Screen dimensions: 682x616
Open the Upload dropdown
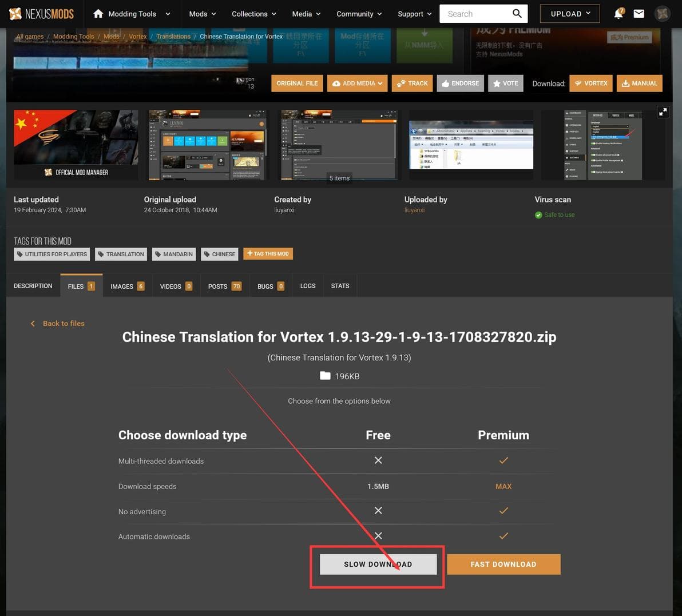(570, 14)
